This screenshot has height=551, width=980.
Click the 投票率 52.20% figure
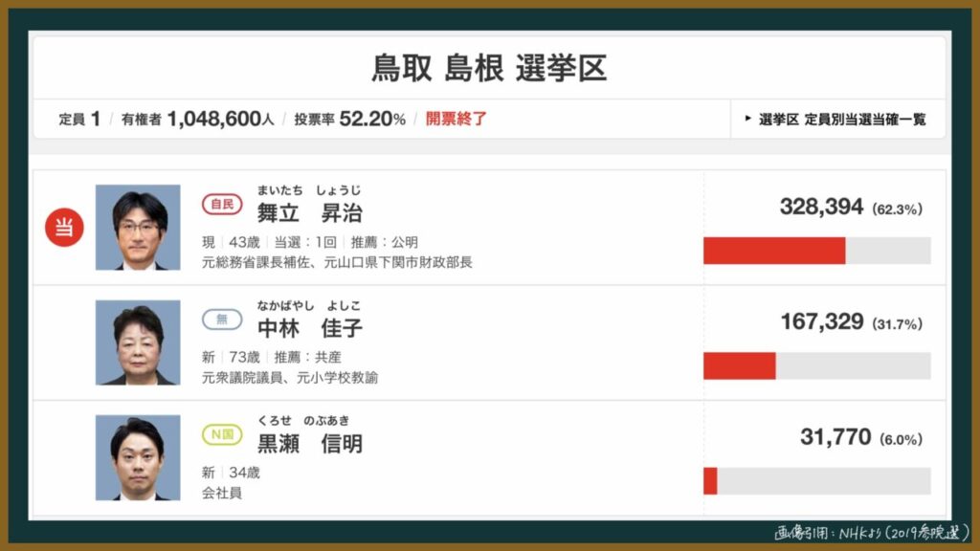349,120
